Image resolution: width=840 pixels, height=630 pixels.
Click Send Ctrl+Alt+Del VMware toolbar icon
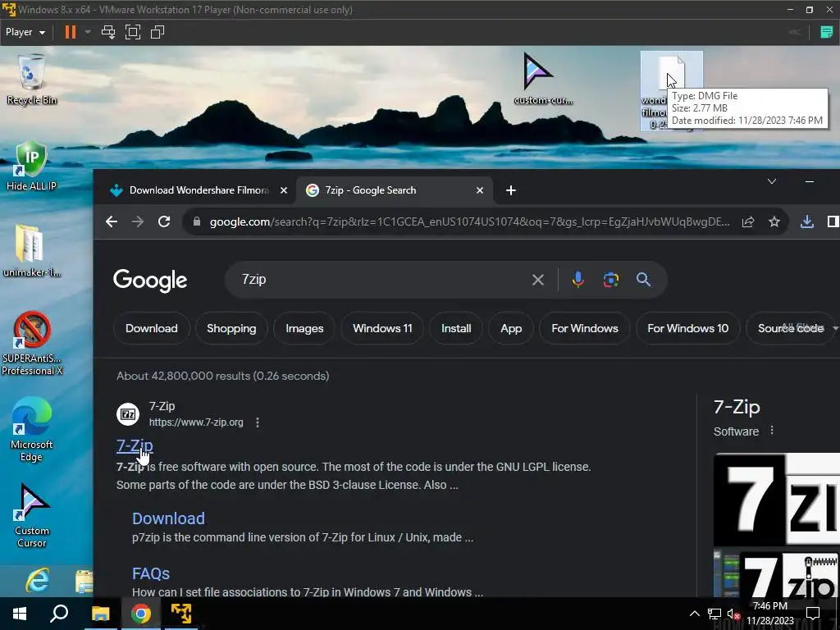pos(108,32)
